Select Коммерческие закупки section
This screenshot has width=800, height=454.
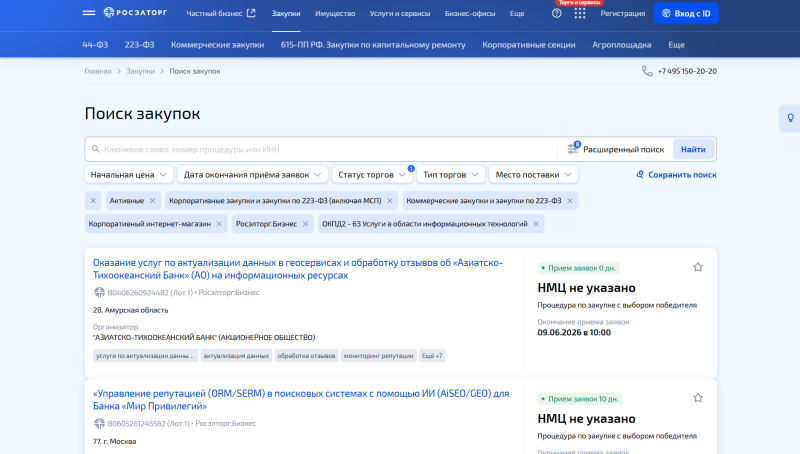[x=217, y=45]
